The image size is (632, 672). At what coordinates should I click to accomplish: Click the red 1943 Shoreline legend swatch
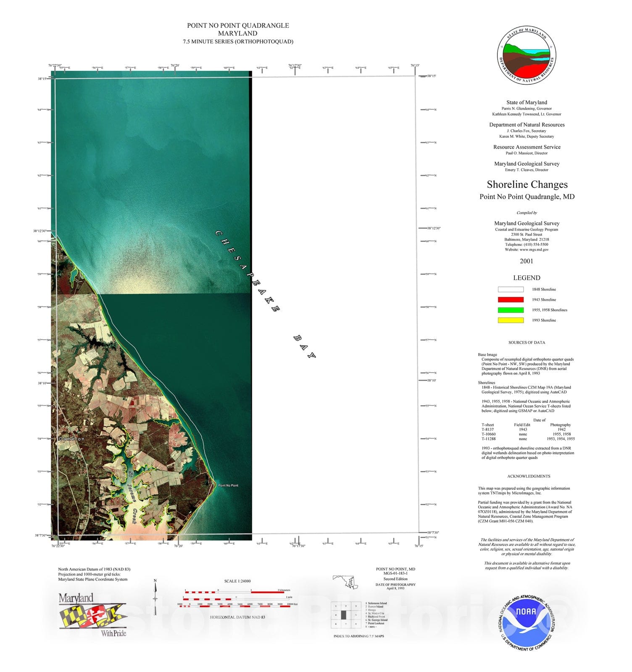[511, 299]
